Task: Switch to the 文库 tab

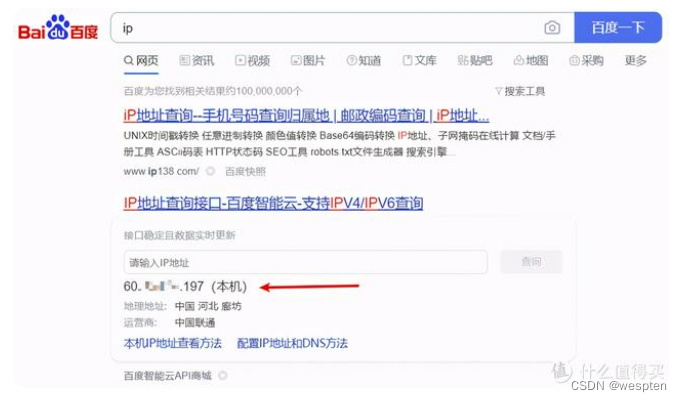Action: (x=419, y=60)
